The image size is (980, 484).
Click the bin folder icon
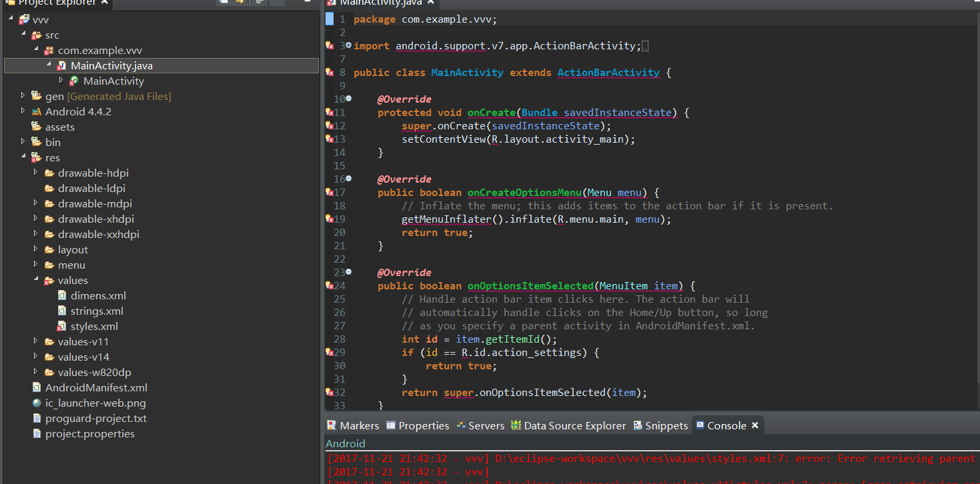37,143
